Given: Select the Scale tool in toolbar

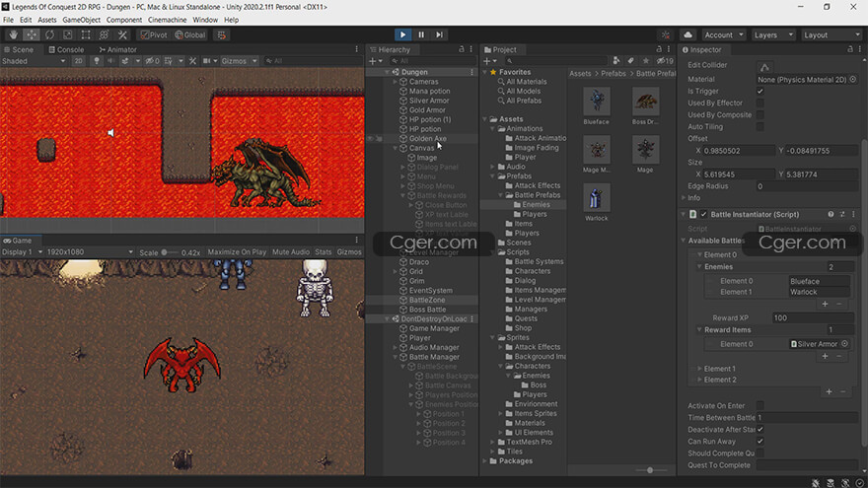Looking at the screenshot, I should (x=67, y=35).
